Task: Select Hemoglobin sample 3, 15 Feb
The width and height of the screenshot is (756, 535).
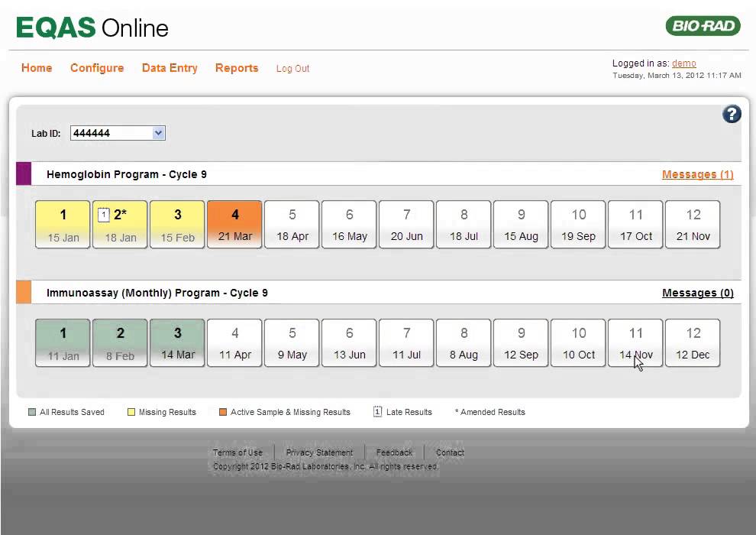Action: (177, 225)
